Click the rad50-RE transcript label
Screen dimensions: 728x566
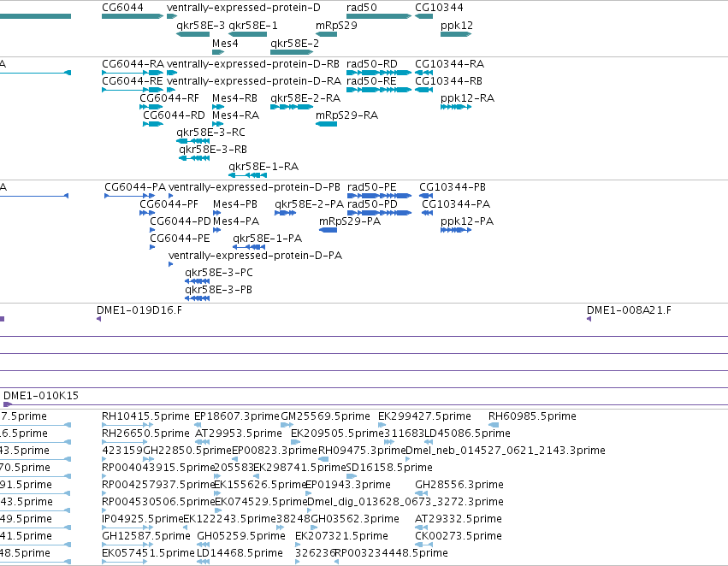[x=371, y=81]
